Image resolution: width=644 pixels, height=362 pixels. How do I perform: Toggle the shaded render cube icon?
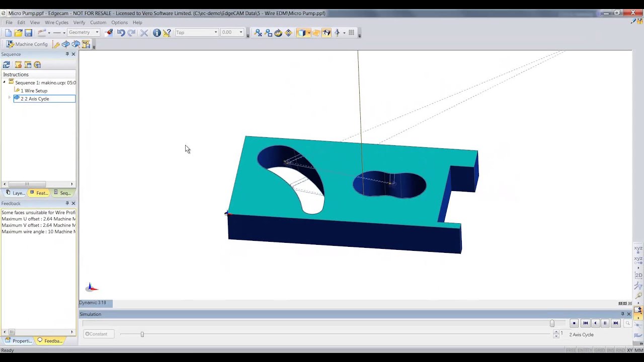click(301, 33)
